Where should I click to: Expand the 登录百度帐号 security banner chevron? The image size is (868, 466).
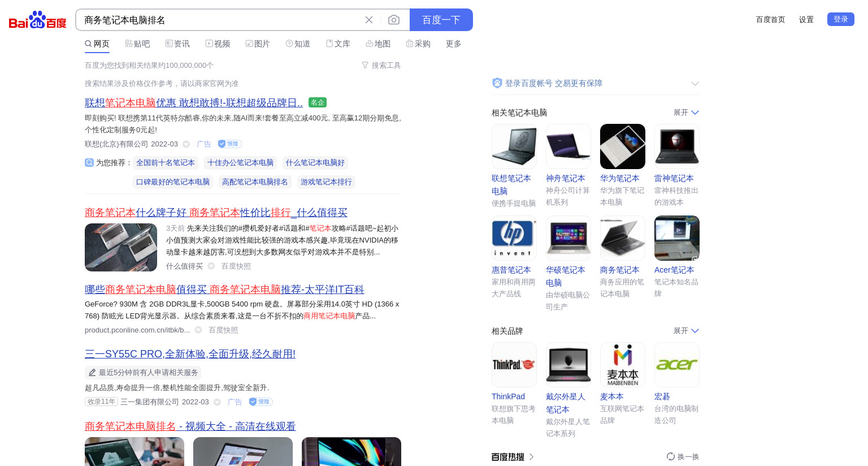click(695, 84)
